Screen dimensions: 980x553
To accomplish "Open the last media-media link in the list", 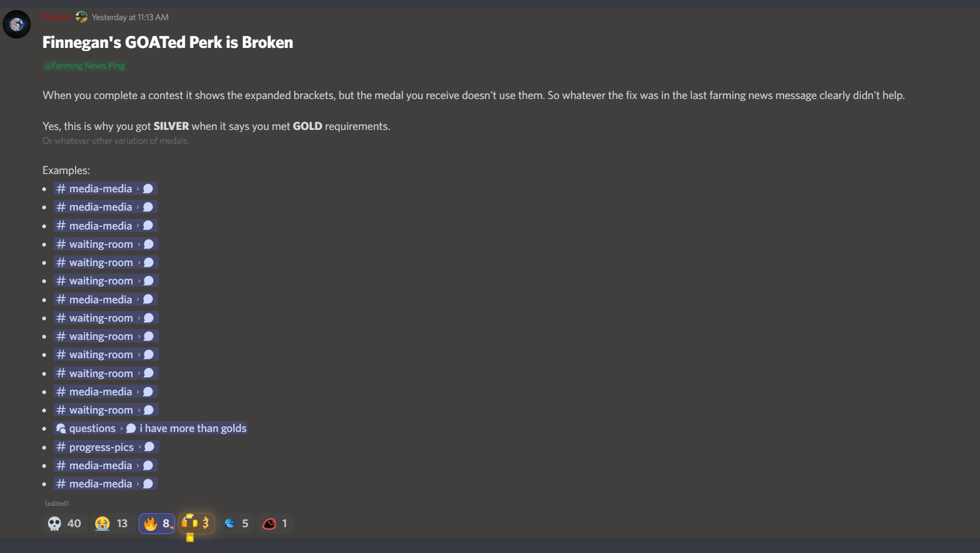I will (x=105, y=484).
